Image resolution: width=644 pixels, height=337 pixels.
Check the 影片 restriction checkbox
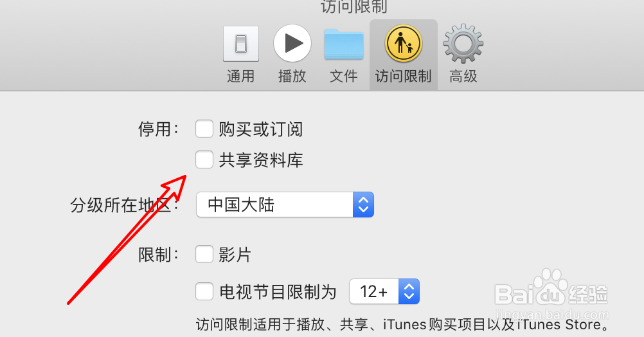pyautogui.click(x=204, y=254)
